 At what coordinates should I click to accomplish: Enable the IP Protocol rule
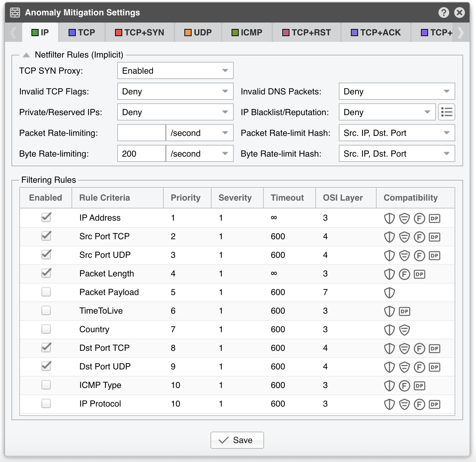[46, 403]
